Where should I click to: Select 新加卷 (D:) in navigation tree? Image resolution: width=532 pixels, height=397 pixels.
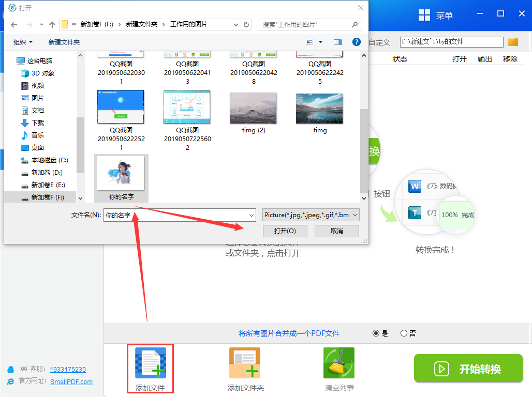(x=47, y=172)
